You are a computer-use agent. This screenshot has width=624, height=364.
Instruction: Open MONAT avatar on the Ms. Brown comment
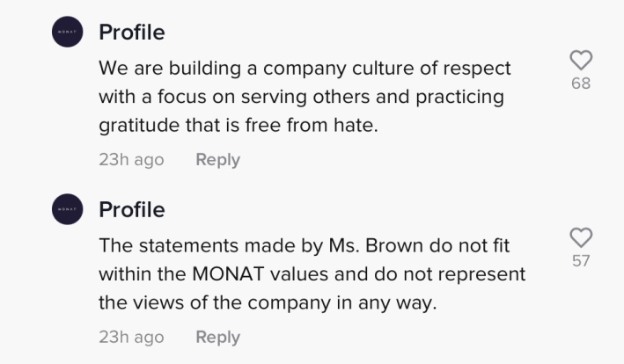[x=68, y=210]
